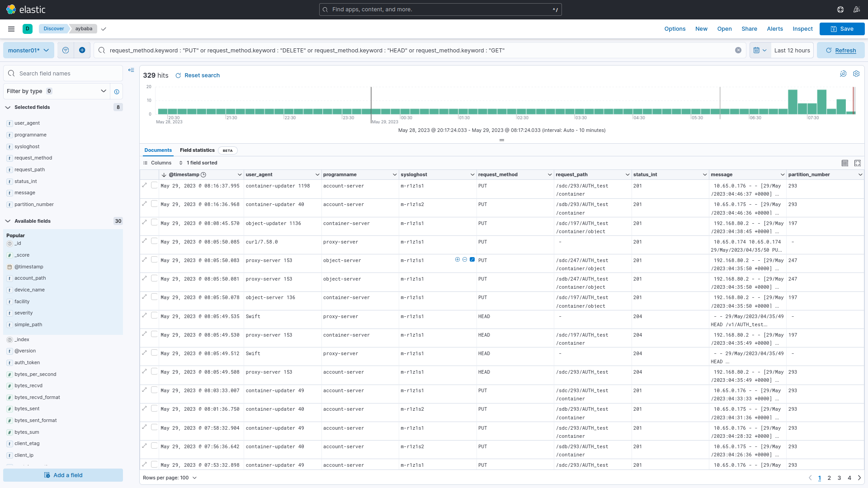This screenshot has width=868, height=488.
Task: Toggle full screen for the documents table
Action: coord(858,163)
